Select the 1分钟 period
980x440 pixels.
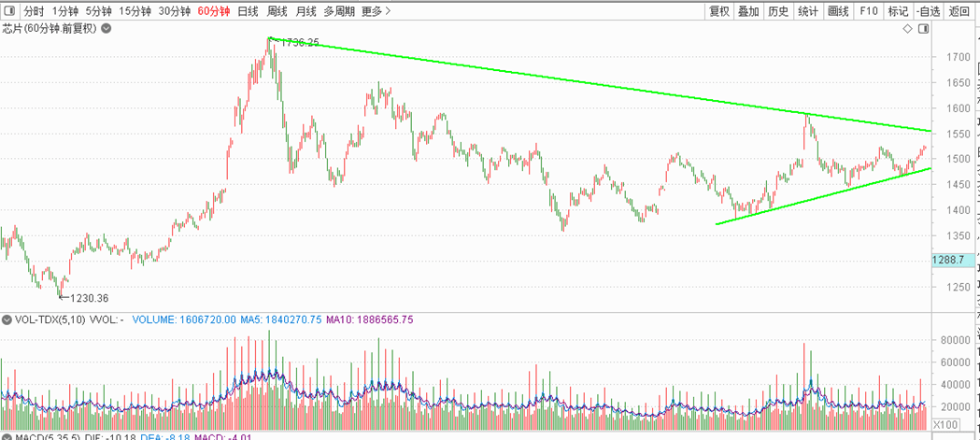pyautogui.click(x=64, y=10)
